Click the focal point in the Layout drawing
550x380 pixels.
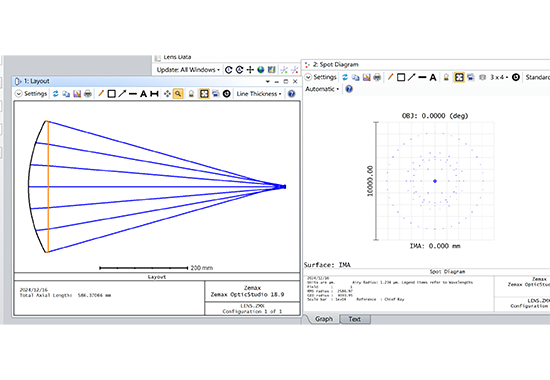pos(284,187)
